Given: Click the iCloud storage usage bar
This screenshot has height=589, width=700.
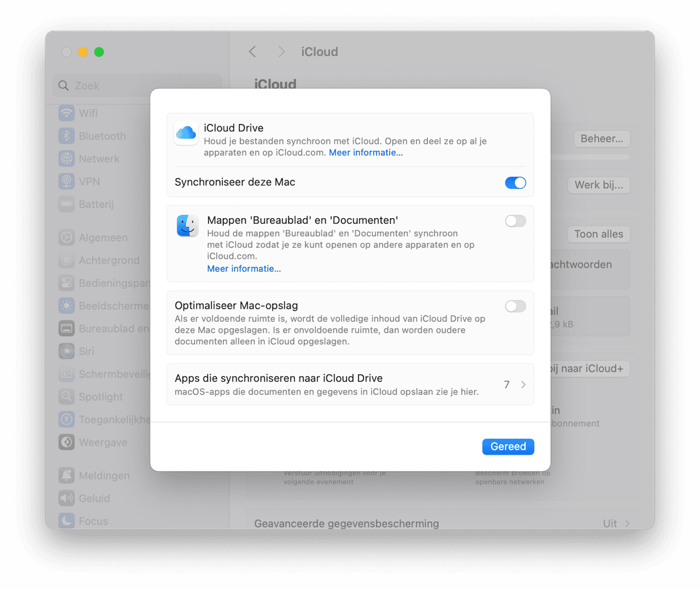Looking at the screenshot, I should tap(590, 157).
